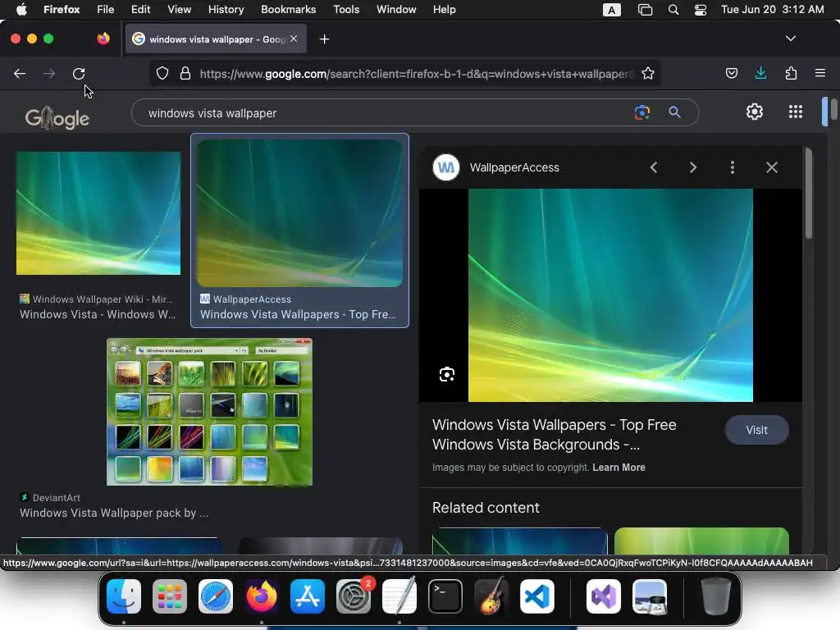Open the View menu
The image size is (840, 630).
(179, 10)
